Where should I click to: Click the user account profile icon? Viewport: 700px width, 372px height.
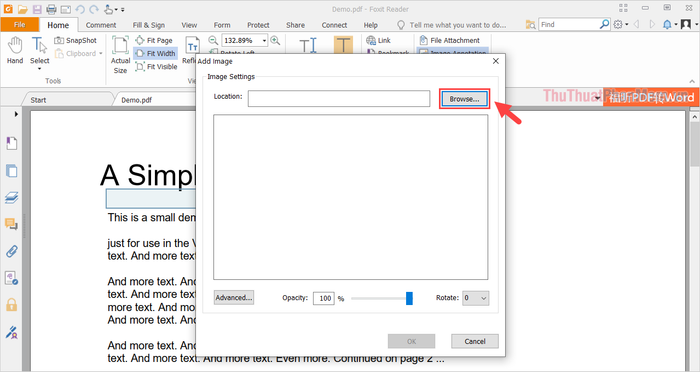coord(686,25)
